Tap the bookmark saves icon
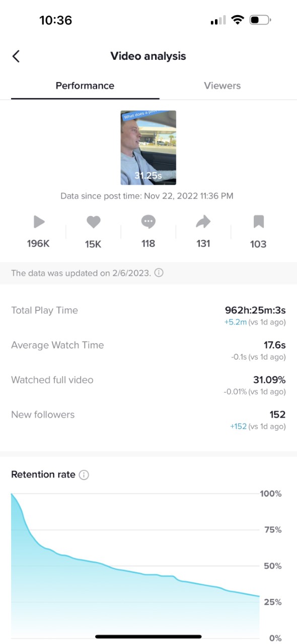 tap(258, 222)
